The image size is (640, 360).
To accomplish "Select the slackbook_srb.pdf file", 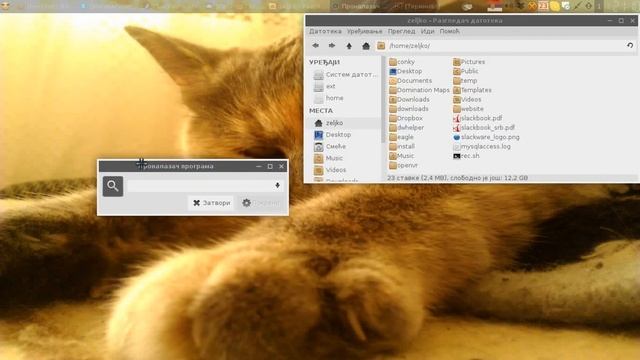I will (x=484, y=127).
